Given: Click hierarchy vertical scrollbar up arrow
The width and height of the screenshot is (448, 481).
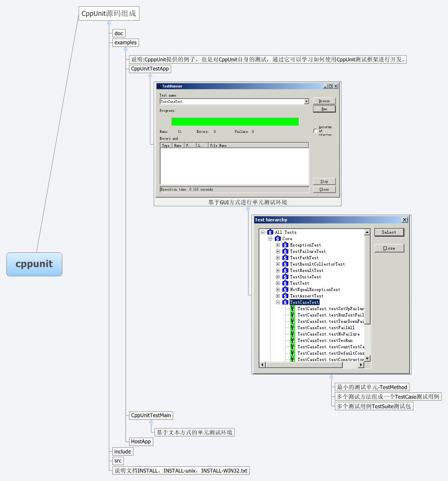Looking at the screenshot, I should point(367,232).
